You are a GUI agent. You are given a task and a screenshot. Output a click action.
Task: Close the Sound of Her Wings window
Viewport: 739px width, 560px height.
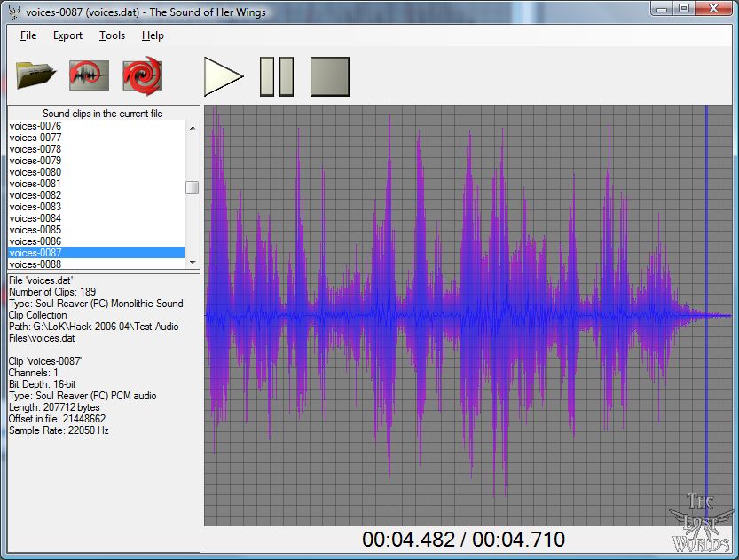point(713,9)
